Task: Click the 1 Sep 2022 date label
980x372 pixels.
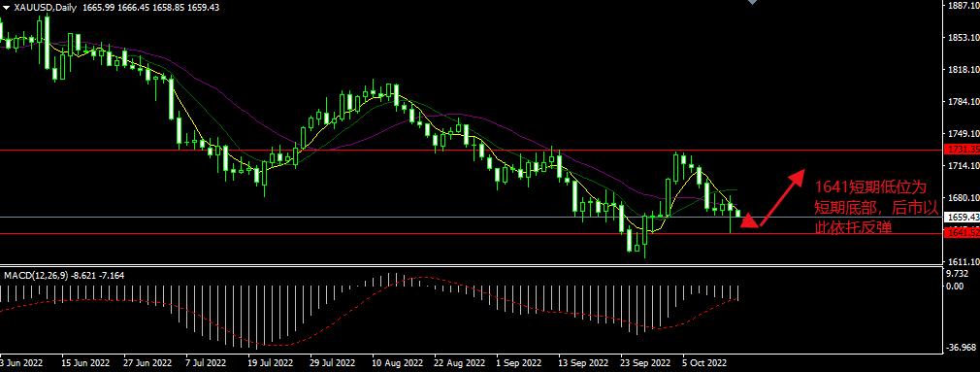Action: 519,362
